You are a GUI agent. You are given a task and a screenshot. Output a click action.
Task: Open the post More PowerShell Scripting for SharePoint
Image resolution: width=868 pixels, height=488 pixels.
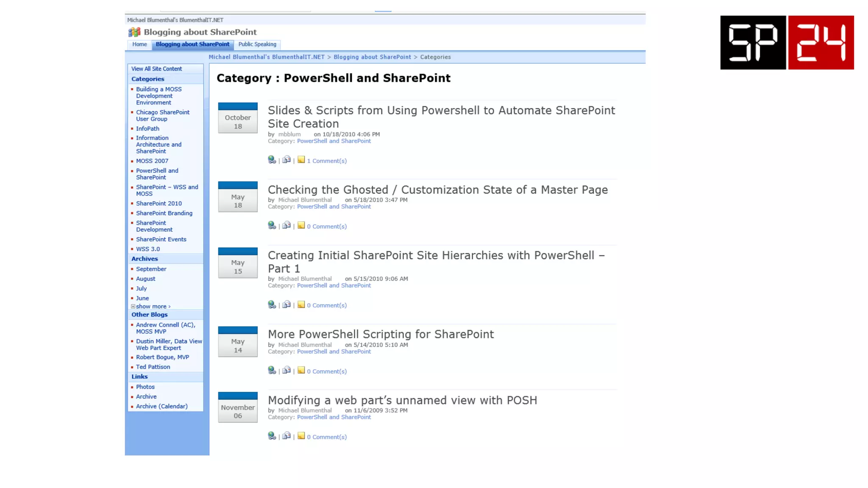tap(381, 335)
